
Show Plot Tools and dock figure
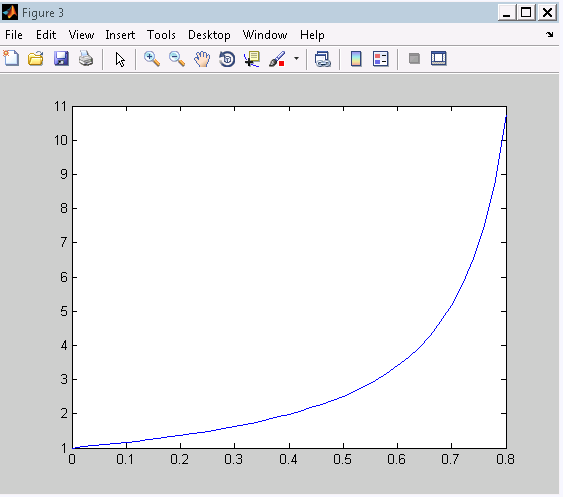[x=439, y=59]
